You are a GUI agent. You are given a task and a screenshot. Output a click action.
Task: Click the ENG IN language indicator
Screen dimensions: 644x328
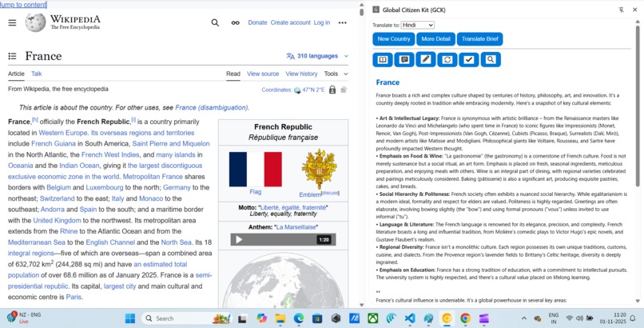click(553, 318)
